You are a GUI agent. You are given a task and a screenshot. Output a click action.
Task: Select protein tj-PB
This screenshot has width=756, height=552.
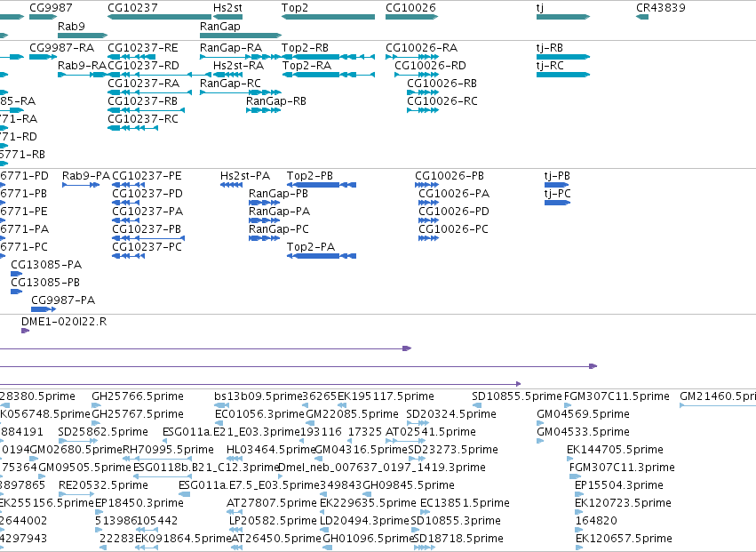557,176
